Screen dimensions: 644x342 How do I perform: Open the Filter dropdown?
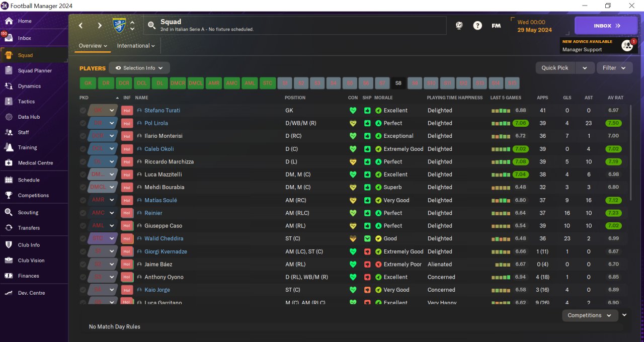coord(614,68)
